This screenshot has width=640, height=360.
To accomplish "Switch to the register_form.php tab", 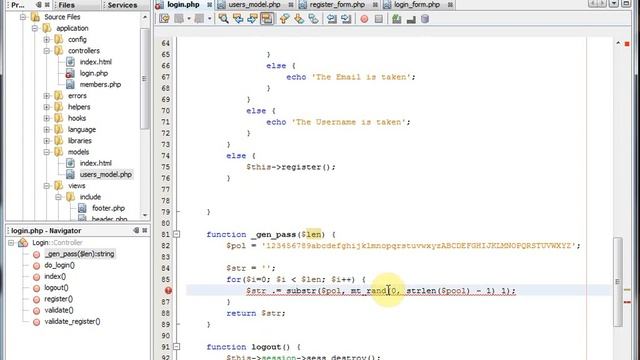I will (x=337, y=5).
